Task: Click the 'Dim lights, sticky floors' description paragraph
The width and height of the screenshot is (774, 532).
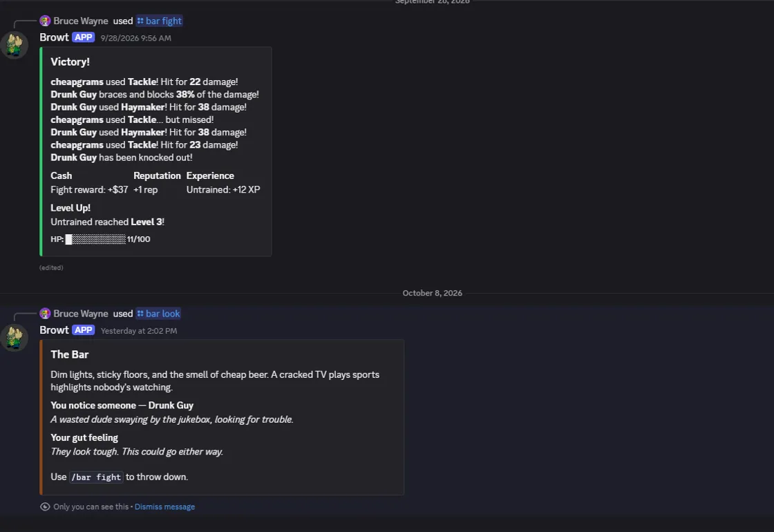Action: click(x=215, y=381)
